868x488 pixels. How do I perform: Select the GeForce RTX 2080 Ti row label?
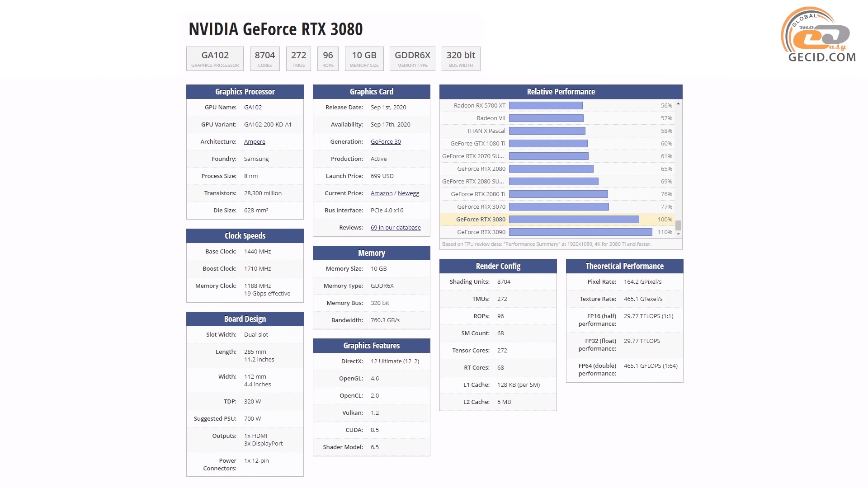[x=478, y=194]
